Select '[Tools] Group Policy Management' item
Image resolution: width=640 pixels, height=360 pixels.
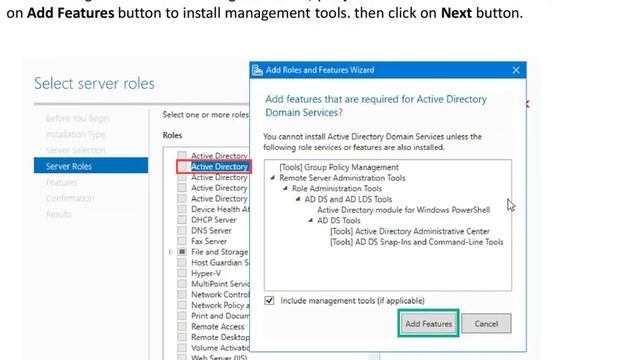(x=339, y=167)
